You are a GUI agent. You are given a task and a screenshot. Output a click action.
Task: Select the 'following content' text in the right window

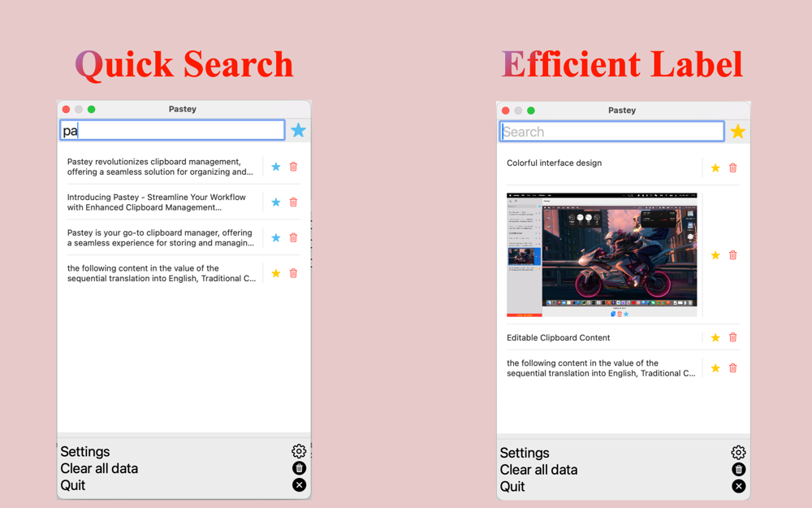pos(601,368)
